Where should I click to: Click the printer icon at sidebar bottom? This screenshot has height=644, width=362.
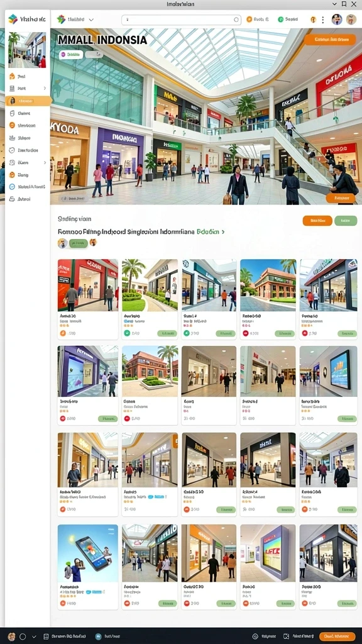(12, 199)
